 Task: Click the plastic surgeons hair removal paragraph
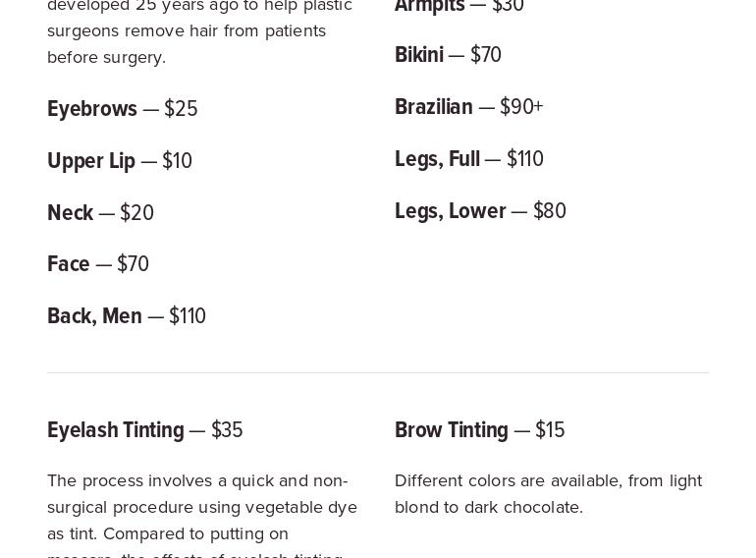[x=199, y=32]
